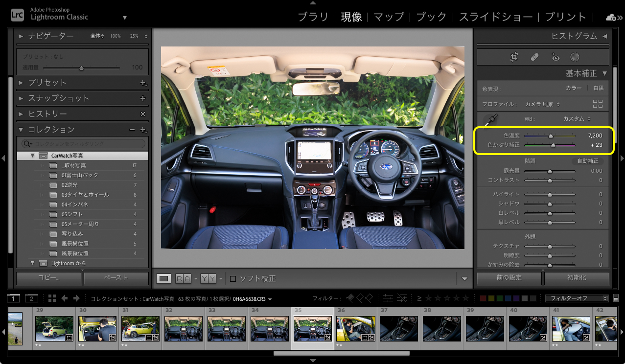Select thumbnail 36 in the filmstrip
The height and width of the screenshot is (364, 625).
click(x=356, y=328)
